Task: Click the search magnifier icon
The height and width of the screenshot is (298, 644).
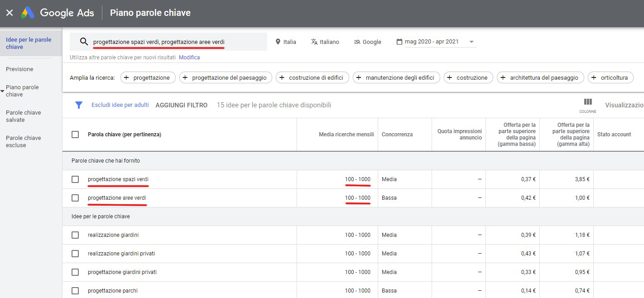Action: click(84, 42)
